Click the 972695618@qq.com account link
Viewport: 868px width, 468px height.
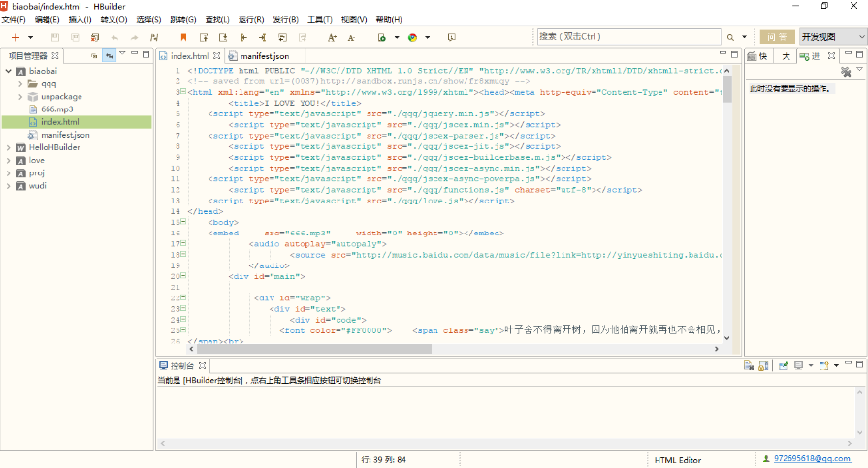tap(812, 458)
